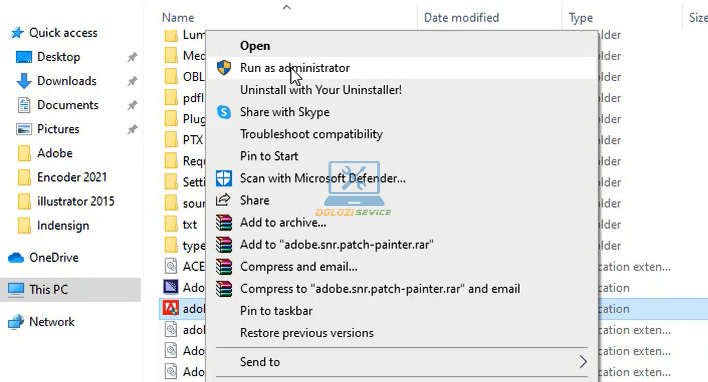
Task: Choose Scan with Microsoft Defender...
Action: tap(323, 178)
